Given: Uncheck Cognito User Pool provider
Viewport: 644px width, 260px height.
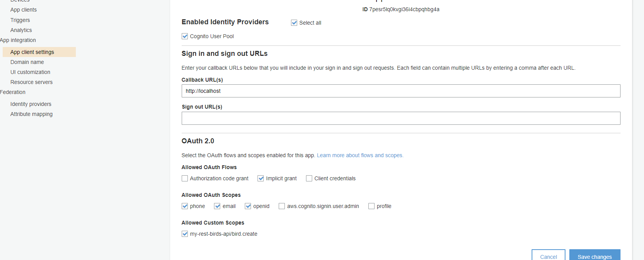Looking at the screenshot, I should (x=185, y=36).
